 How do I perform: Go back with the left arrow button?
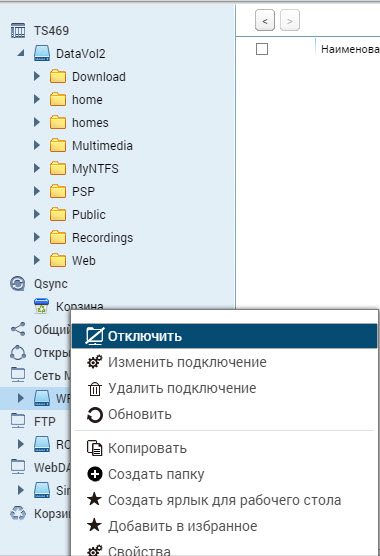pos(265,21)
